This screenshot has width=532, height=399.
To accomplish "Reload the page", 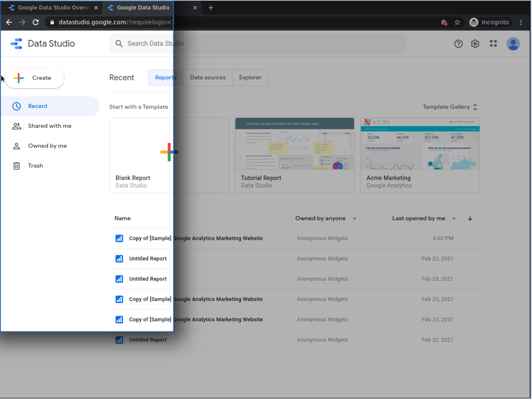I will [36, 22].
